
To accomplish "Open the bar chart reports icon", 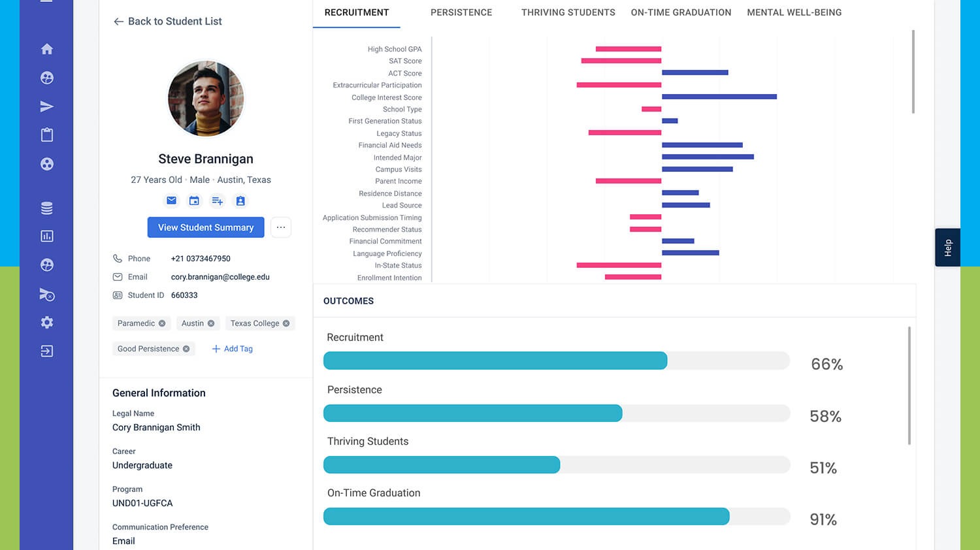I will (x=47, y=236).
